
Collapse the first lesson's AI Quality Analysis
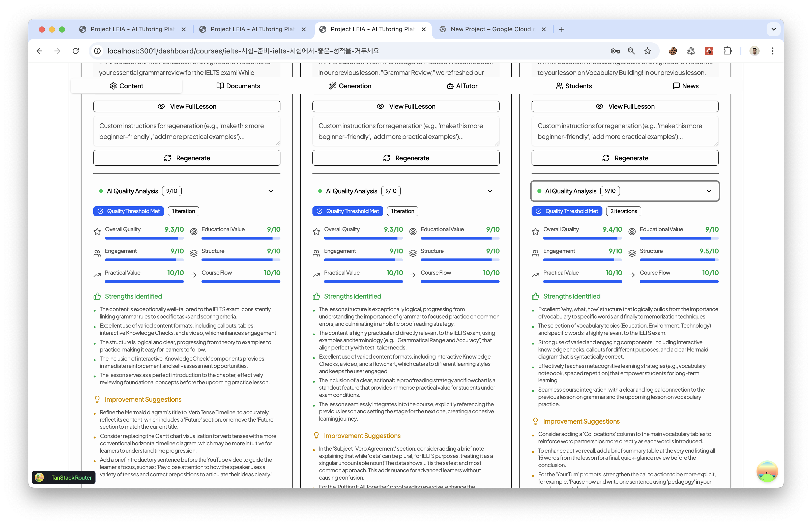click(x=270, y=191)
